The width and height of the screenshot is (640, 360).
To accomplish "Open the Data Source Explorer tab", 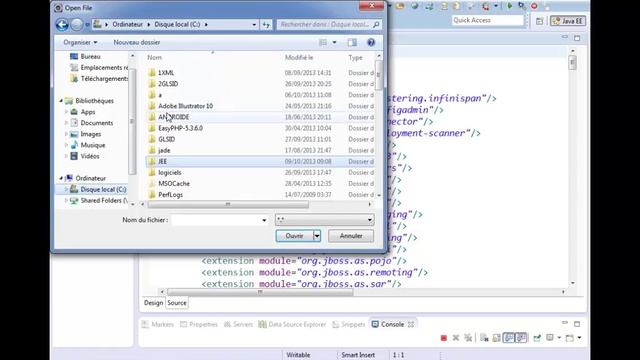I will [292, 324].
